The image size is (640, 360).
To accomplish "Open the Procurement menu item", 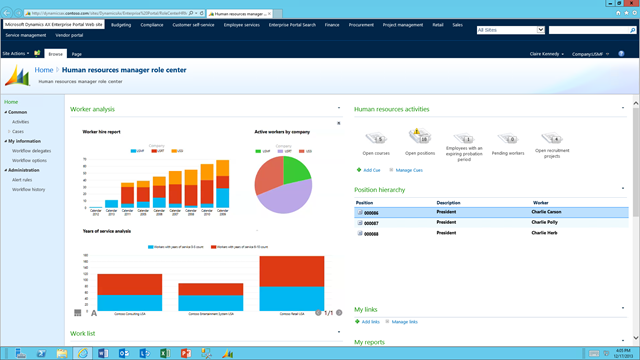I will pyautogui.click(x=361, y=25).
